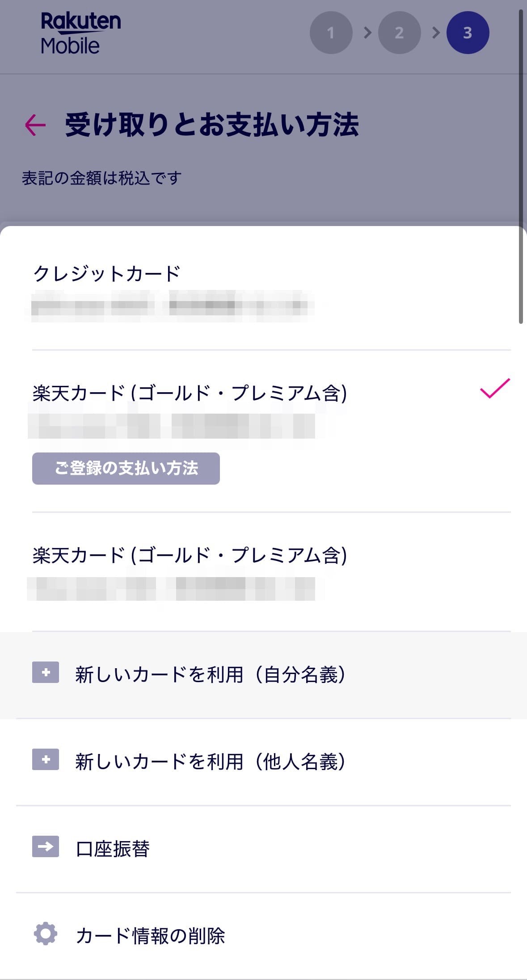This screenshot has height=980, width=527.
Task: Open カード情報の削除
Action: (x=150, y=936)
